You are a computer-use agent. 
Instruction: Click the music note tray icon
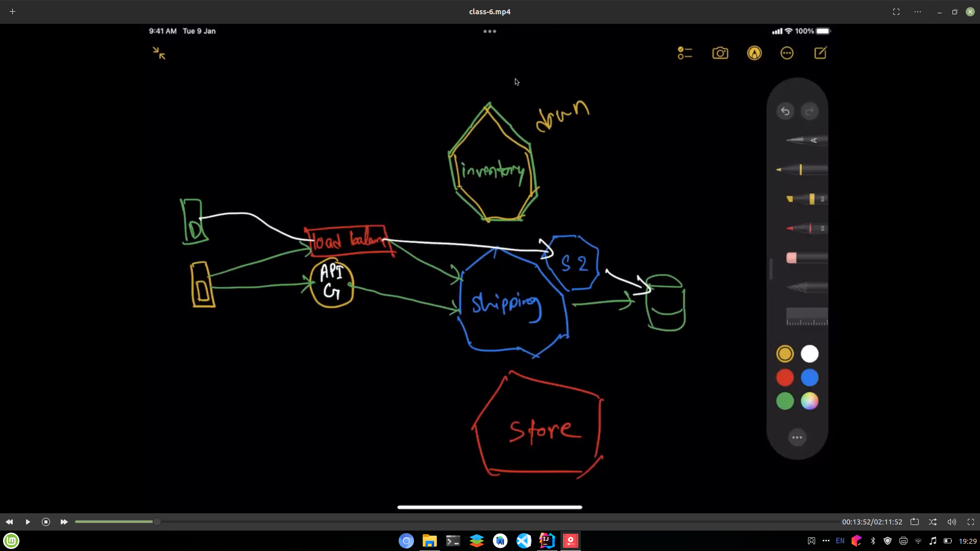pos(933,541)
